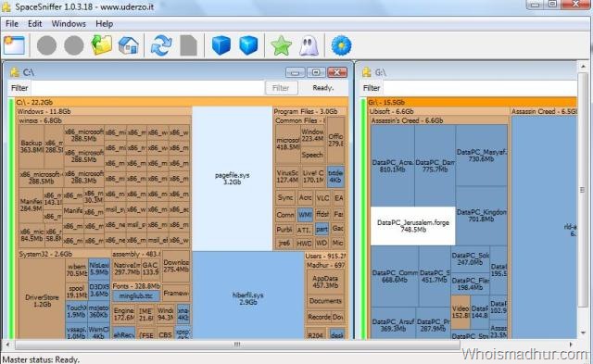Select the DataPC_Jerusalem.forge white block
Screen dimensions: 593x364
pyautogui.click(x=413, y=226)
